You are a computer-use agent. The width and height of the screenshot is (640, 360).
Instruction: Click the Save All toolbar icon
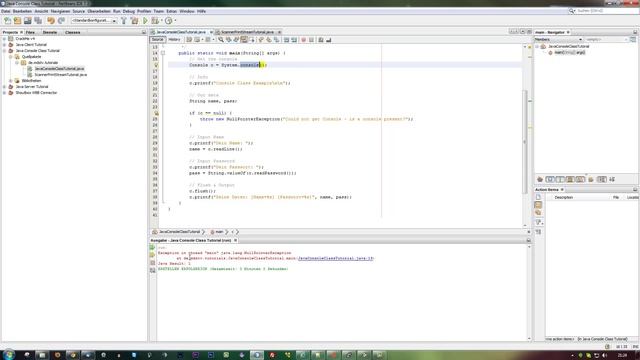pos(38,20)
